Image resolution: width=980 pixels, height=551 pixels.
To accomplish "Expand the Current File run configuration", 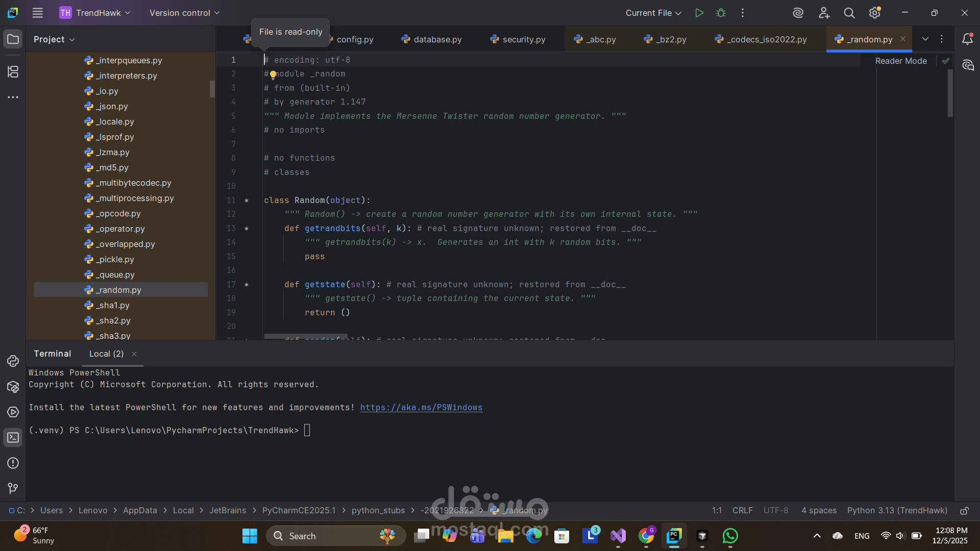I will click(x=653, y=13).
